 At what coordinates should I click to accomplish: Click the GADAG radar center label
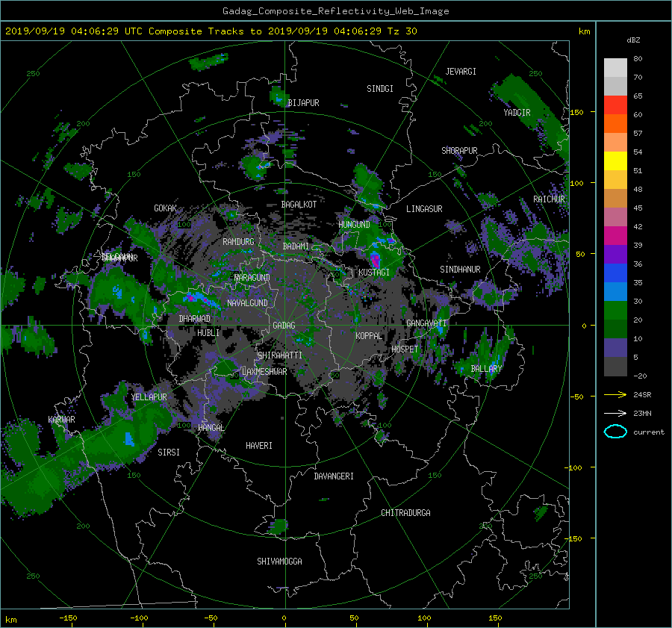[284, 326]
